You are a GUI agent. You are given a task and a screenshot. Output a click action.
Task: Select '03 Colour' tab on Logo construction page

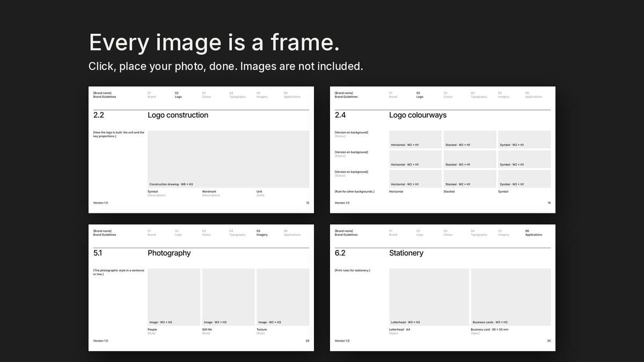207,95
